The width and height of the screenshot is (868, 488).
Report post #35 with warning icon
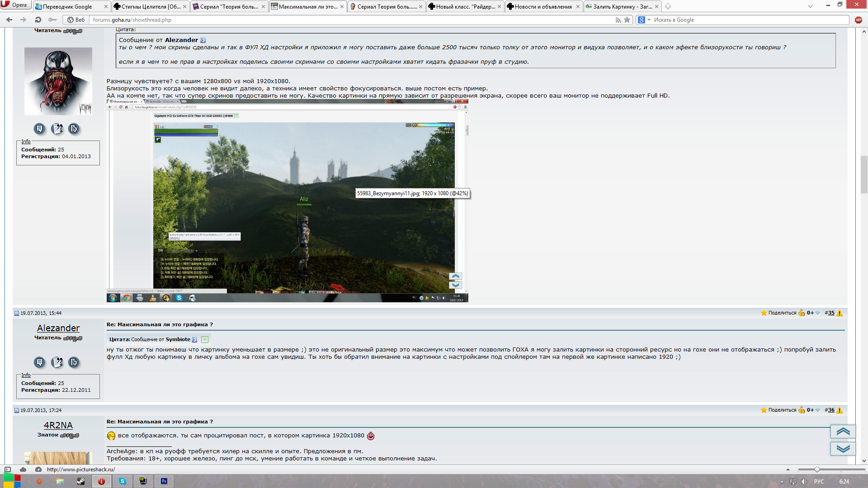(x=840, y=313)
